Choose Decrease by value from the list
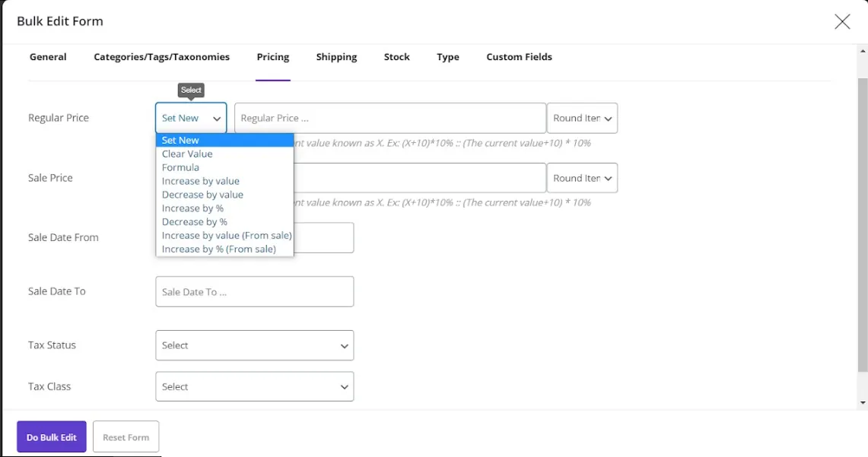 coord(202,195)
